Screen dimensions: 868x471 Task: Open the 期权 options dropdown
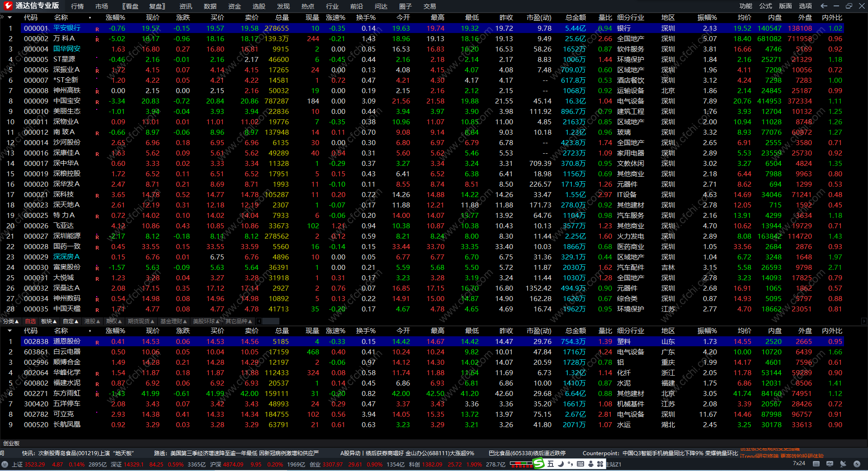coord(114,321)
